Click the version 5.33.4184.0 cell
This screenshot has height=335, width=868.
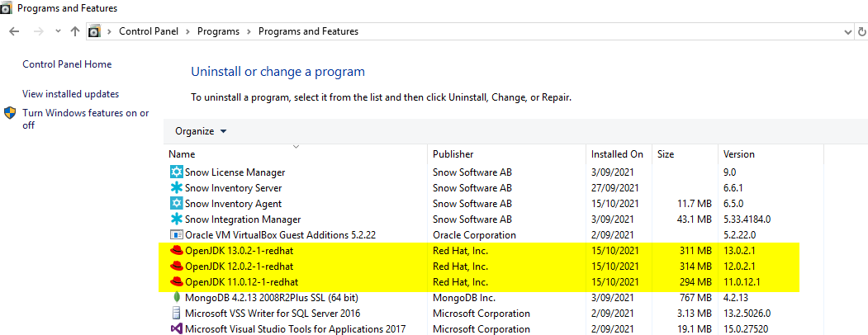point(747,219)
